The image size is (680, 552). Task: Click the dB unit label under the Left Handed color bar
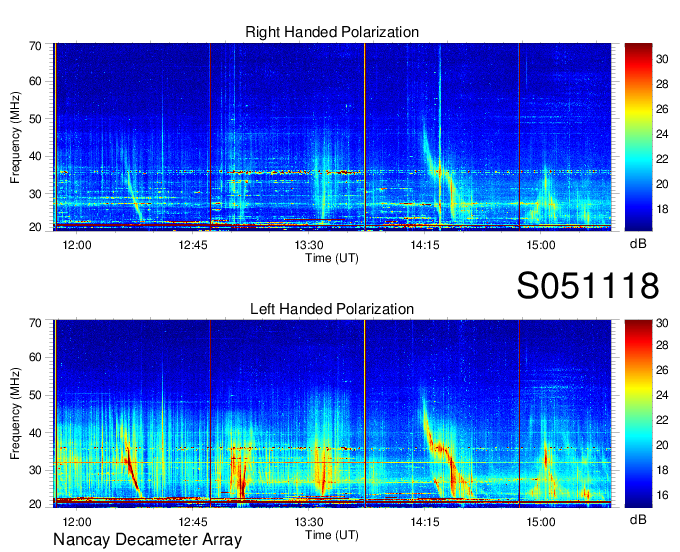638,519
